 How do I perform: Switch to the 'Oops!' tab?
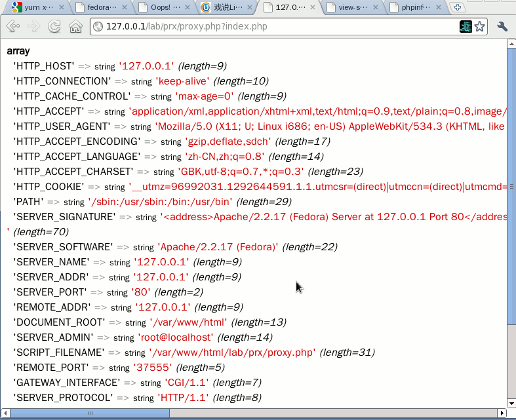click(x=163, y=7)
